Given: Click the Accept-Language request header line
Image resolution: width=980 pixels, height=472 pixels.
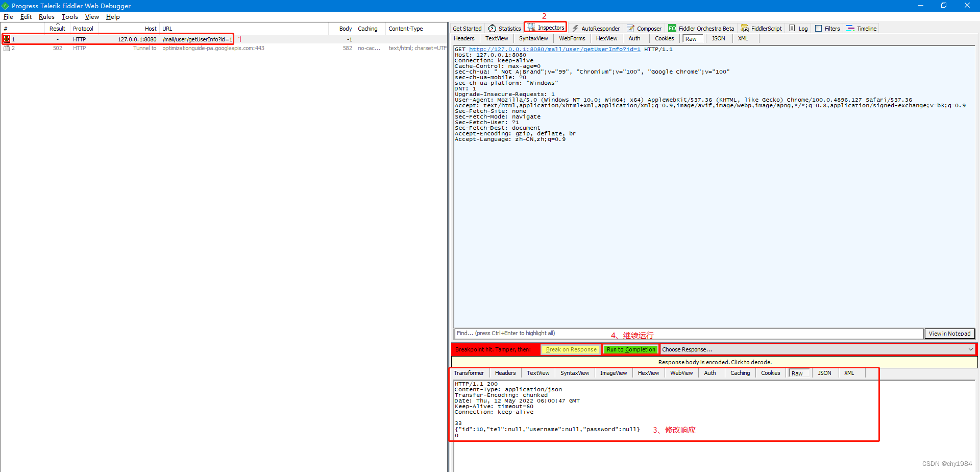Looking at the screenshot, I should (510, 139).
